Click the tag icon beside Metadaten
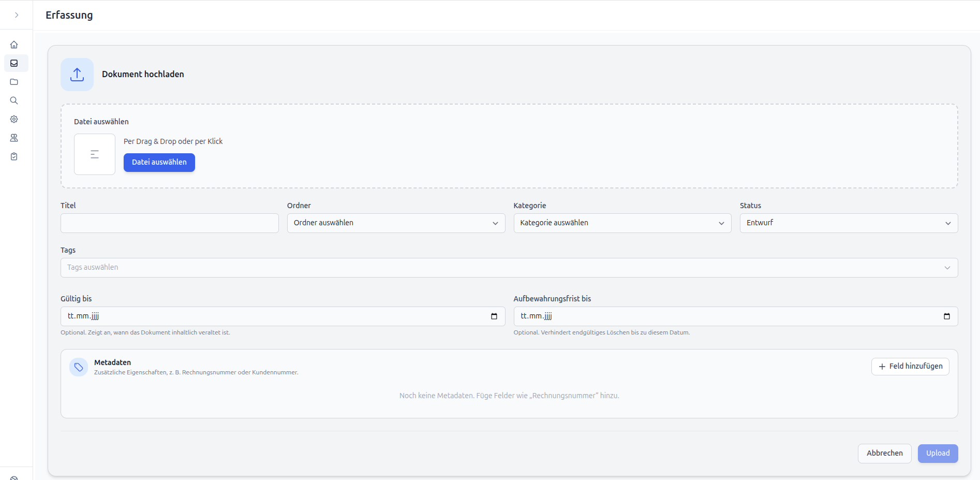This screenshot has width=980, height=480. 79,367
